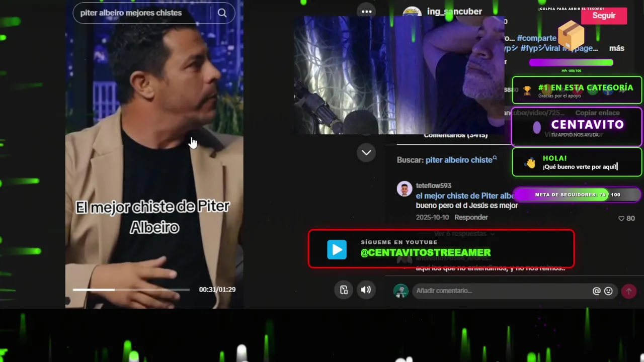The height and width of the screenshot is (362, 644).
Task: Expand Ver 6 respuestas replies
Action: pos(464,234)
